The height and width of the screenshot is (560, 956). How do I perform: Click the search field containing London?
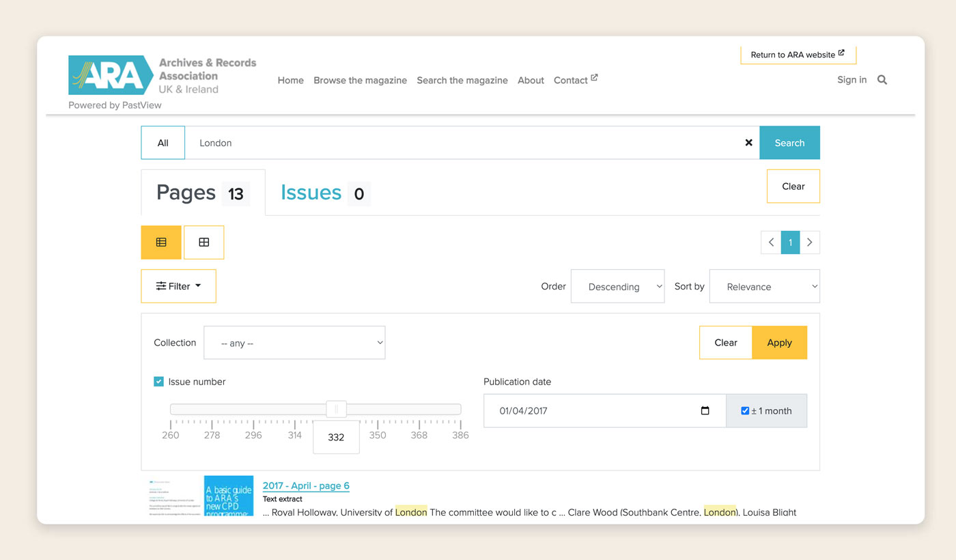click(x=464, y=143)
